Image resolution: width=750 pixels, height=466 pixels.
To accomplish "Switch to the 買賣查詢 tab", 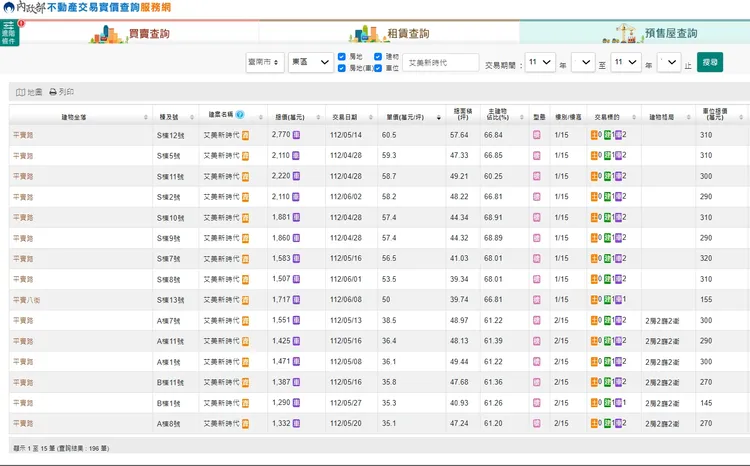I will click(130, 33).
